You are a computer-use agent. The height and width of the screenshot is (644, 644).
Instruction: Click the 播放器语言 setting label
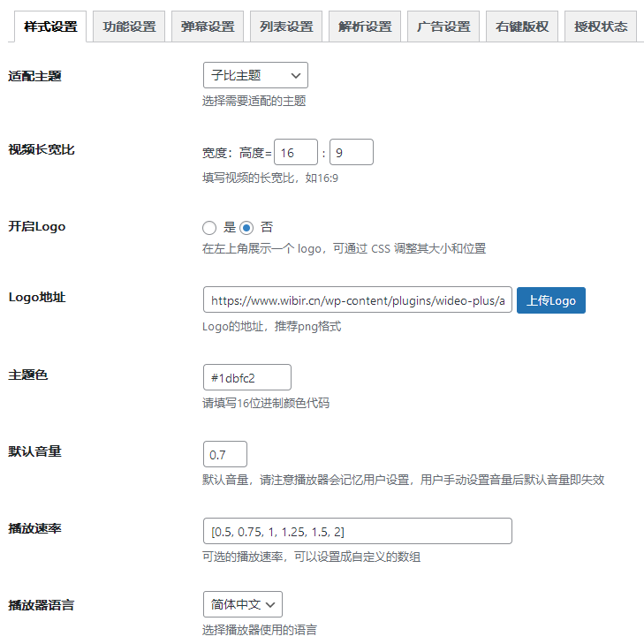click(x=42, y=605)
